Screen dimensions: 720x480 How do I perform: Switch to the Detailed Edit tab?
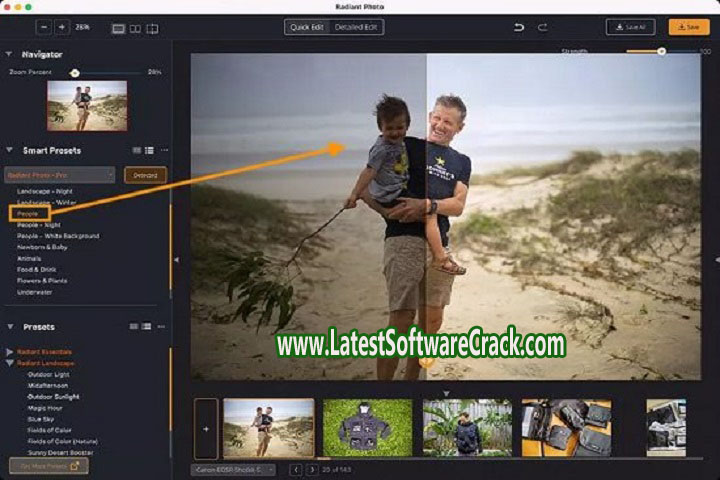356,27
